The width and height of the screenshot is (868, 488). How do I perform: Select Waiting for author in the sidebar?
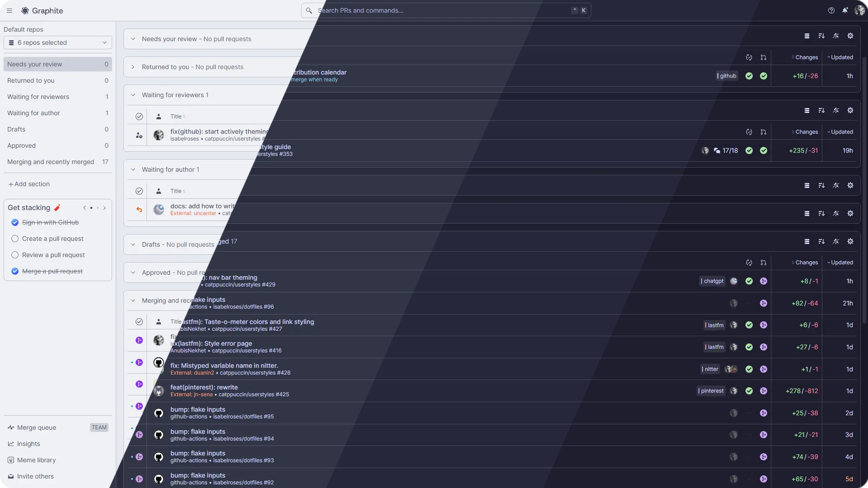(58, 113)
